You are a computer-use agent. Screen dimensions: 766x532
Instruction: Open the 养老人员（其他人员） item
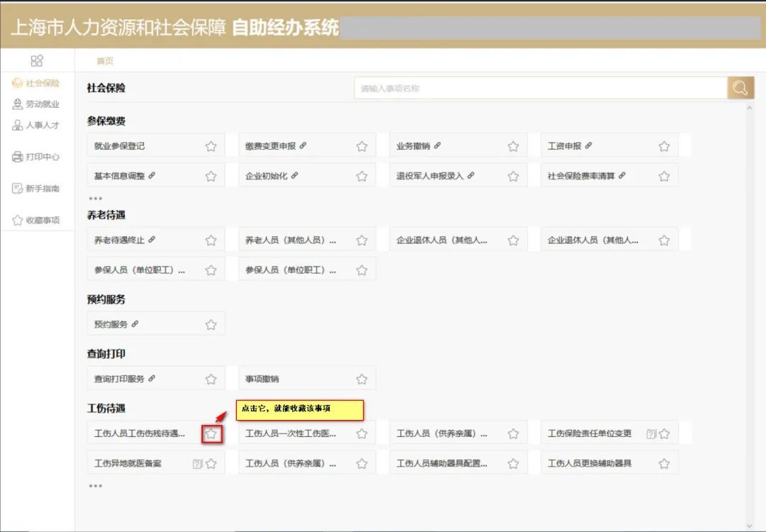pyautogui.click(x=307, y=239)
